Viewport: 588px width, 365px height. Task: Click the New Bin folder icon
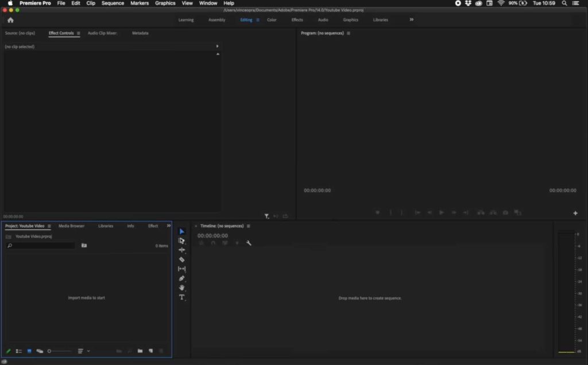coord(140,351)
